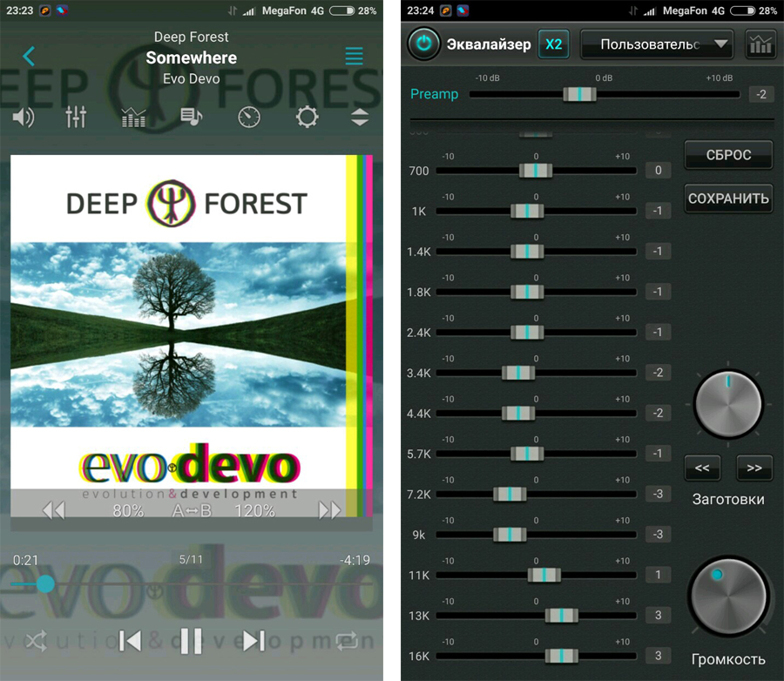Click the Preamp slider handle

click(579, 94)
